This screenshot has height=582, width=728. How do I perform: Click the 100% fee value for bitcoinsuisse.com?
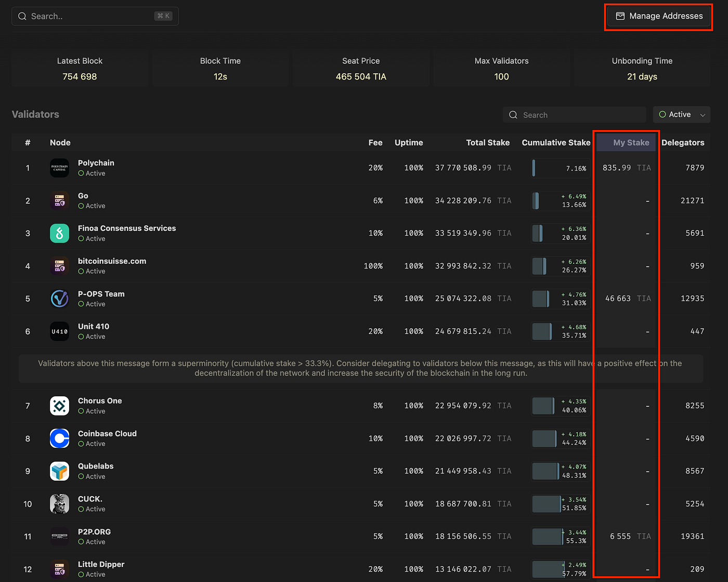point(373,266)
